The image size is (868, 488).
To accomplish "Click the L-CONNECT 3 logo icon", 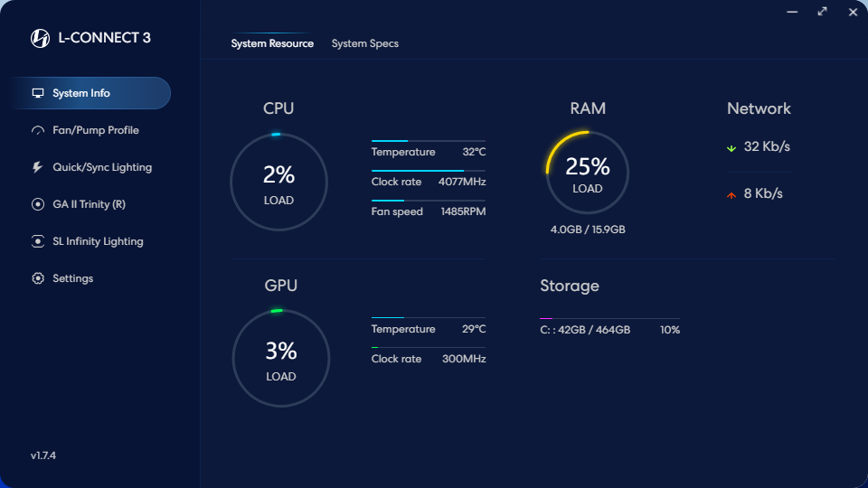I will [x=40, y=38].
